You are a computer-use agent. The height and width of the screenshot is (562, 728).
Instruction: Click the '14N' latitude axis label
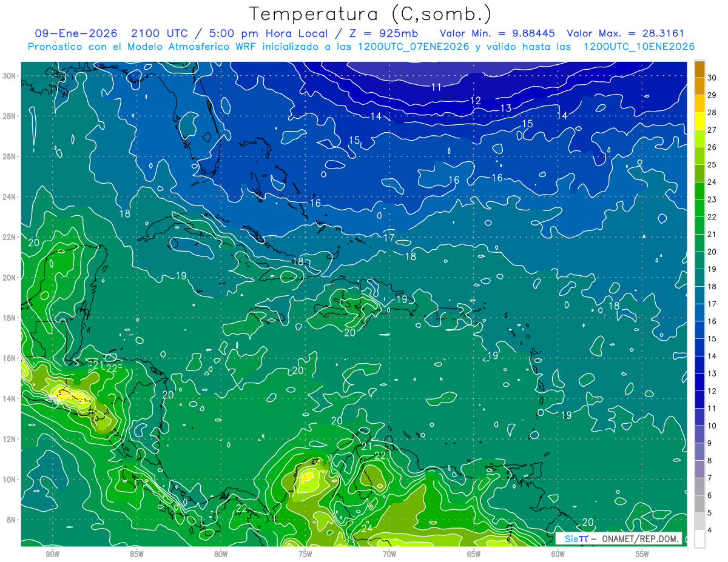[8, 398]
